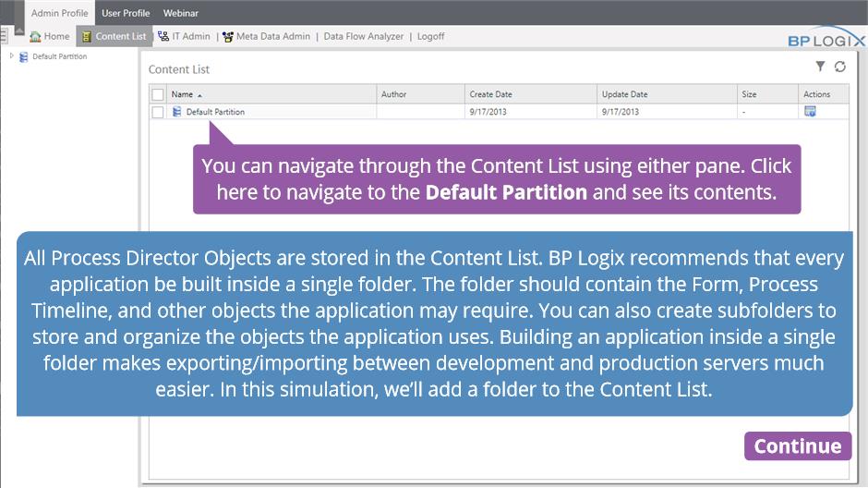Click the IT Admin network icon

tap(163, 37)
